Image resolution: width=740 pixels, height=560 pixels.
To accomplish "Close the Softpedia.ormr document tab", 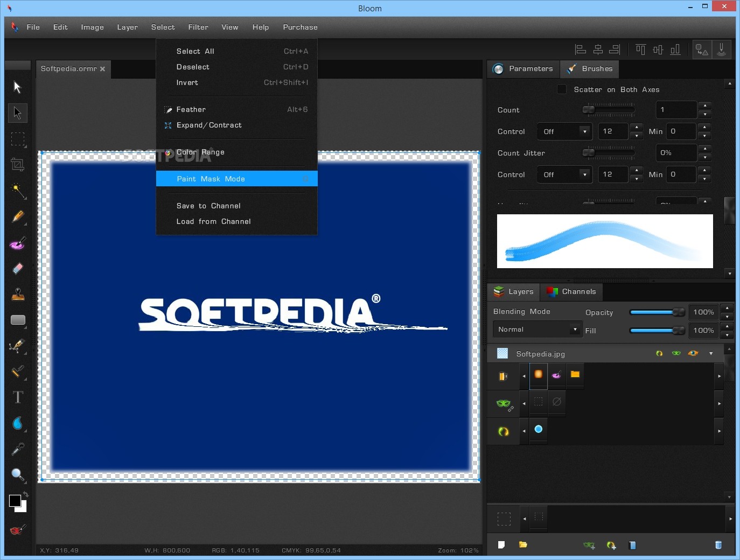I will [102, 69].
